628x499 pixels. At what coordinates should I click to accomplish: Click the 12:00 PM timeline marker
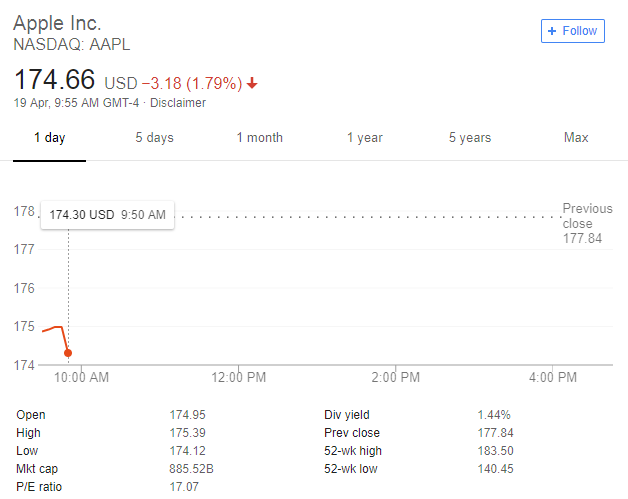coord(239,377)
